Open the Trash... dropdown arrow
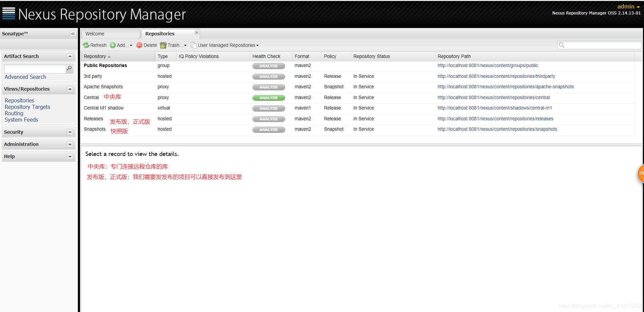 click(x=185, y=45)
